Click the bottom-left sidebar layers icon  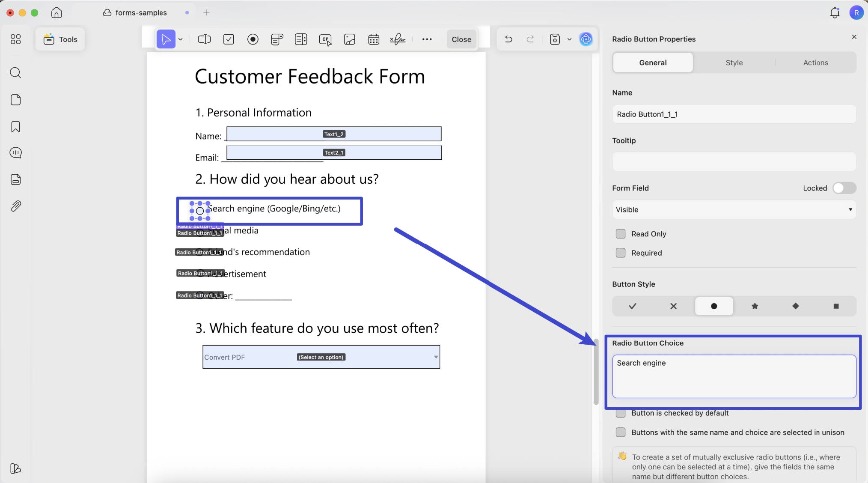(x=15, y=468)
